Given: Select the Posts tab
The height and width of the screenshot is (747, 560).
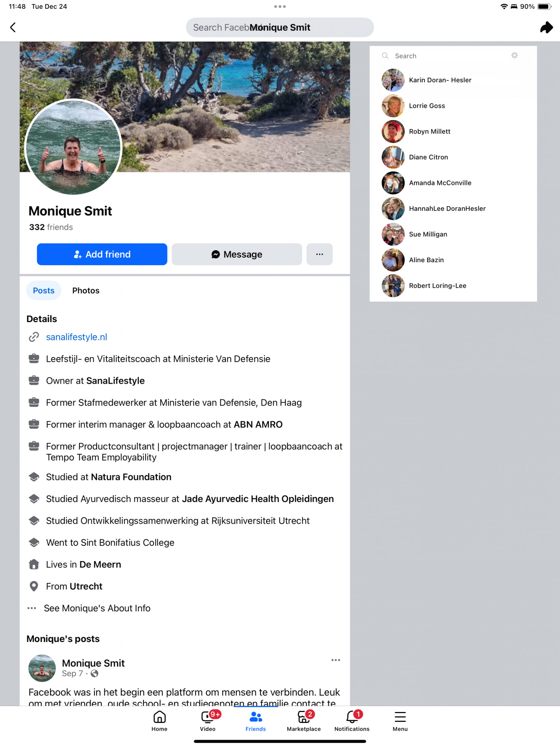Looking at the screenshot, I should click(44, 290).
